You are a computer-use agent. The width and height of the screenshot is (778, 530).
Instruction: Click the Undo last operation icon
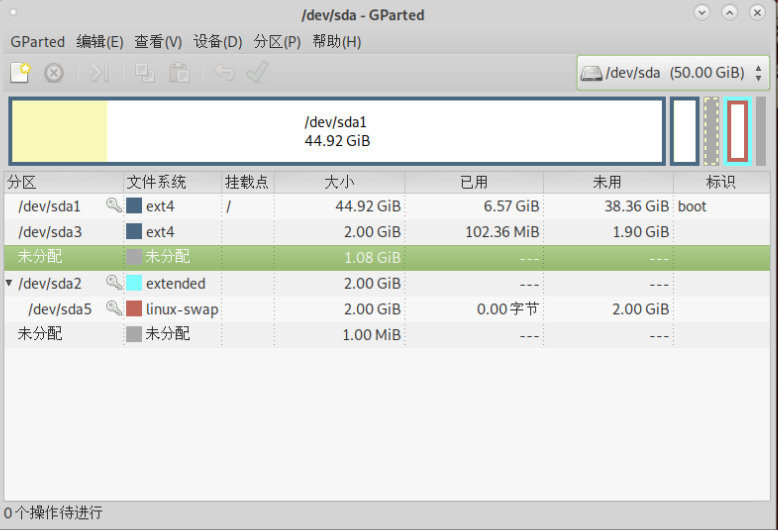tap(224, 72)
